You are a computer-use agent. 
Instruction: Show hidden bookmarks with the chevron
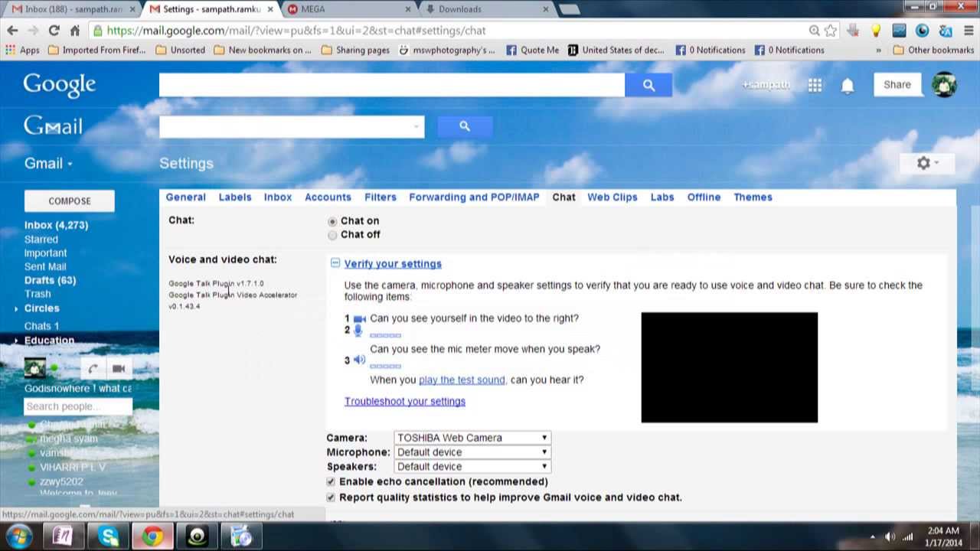[x=878, y=50]
